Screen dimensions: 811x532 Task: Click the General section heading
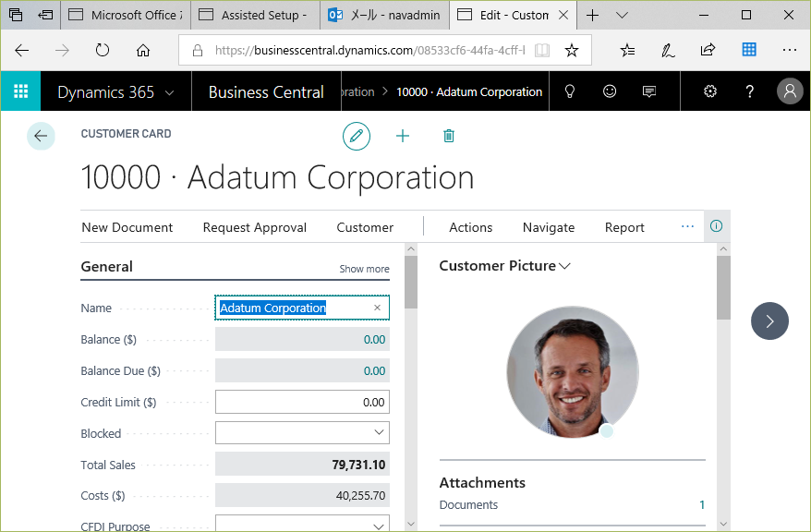[x=106, y=267]
